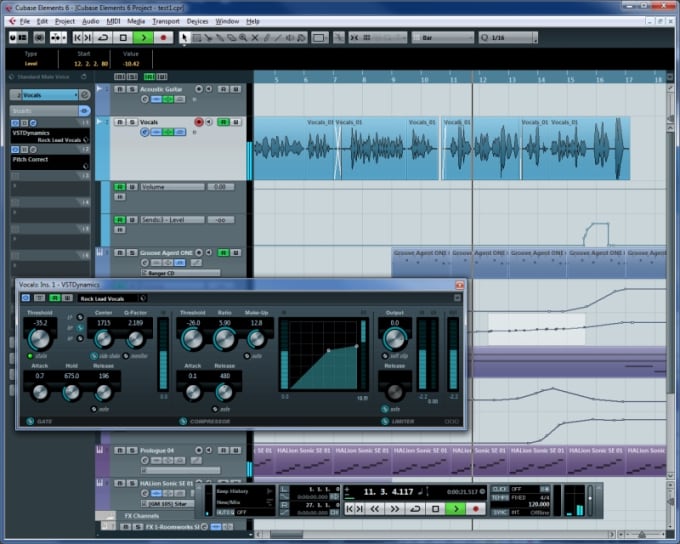Click Play in the top toolbar
This screenshot has height=544, width=680.
coord(143,38)
